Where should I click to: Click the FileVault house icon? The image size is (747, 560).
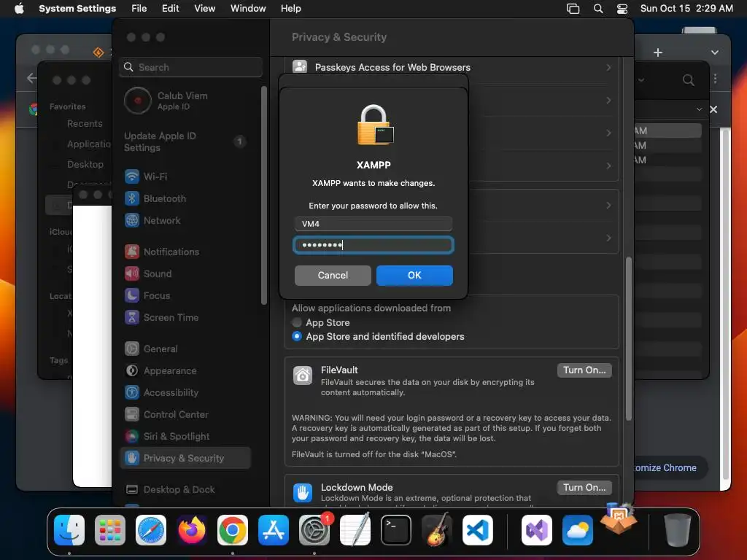click(303, 376)
